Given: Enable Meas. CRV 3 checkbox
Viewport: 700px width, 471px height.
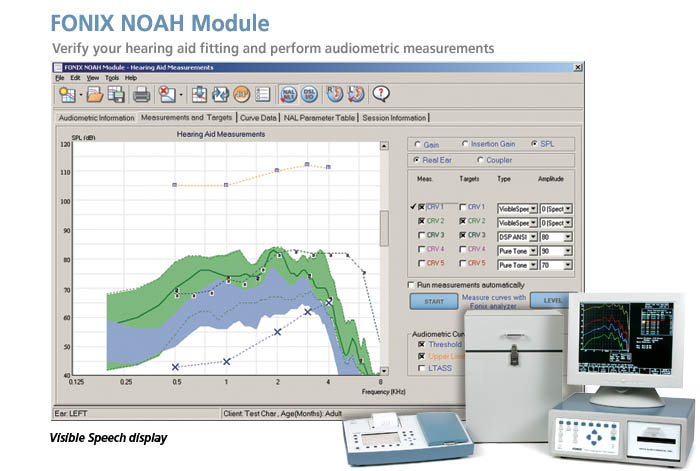Looking at the screenshot, I should coord(421,235).
